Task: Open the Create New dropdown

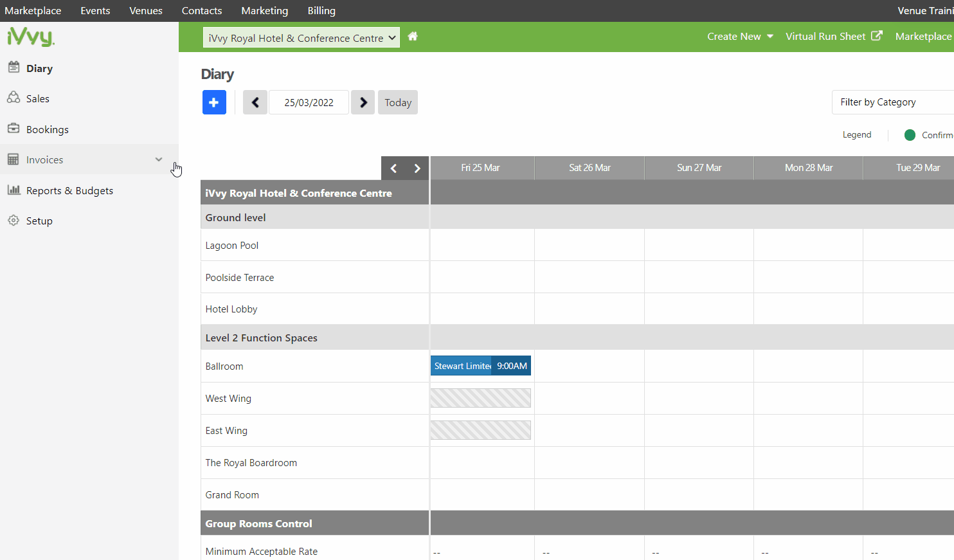Action: 740,37
